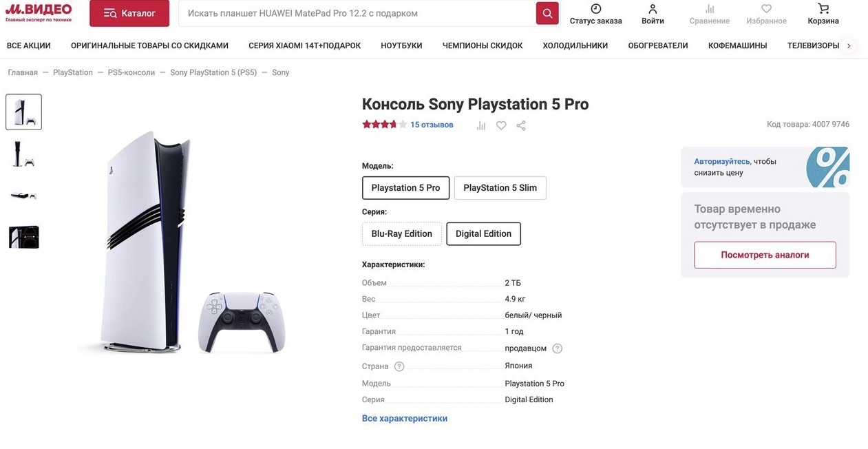This screenshot has width=868, height=449.
Task: Click the red search magnifier button
Action: 547,13
